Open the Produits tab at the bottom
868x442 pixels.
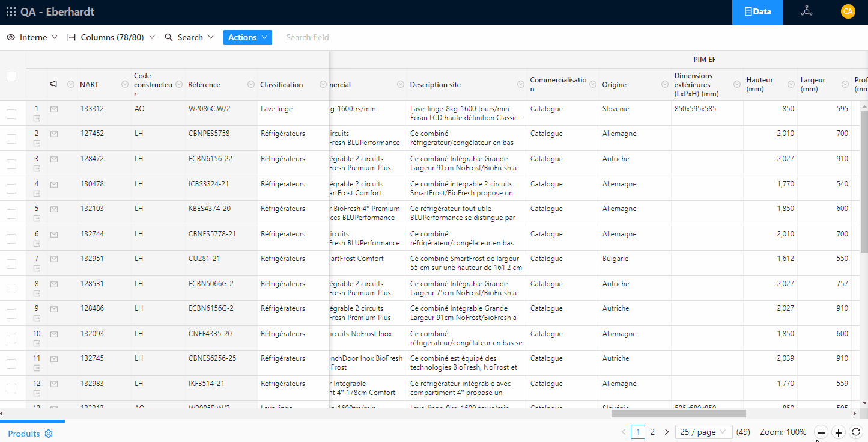(24, 434)
